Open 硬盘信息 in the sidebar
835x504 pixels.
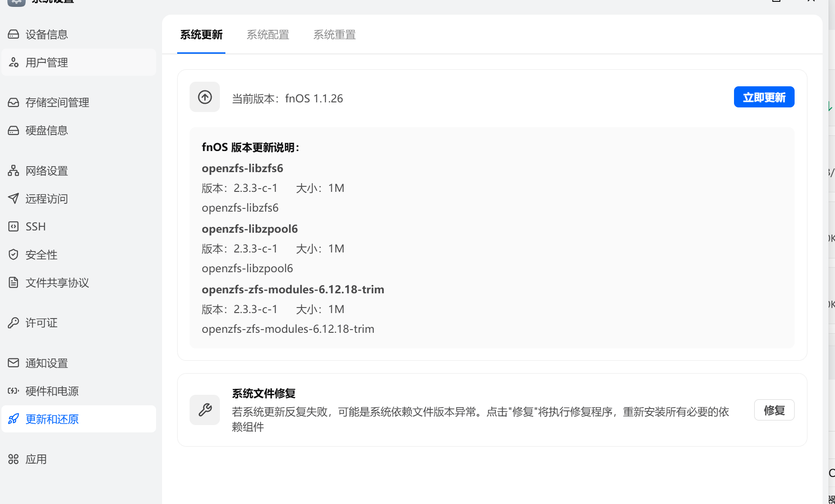[78, 130]
